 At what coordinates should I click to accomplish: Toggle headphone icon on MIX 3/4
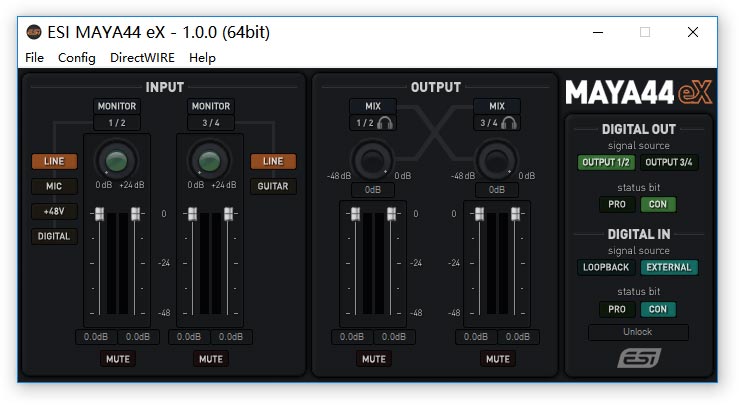click(509, 123)
